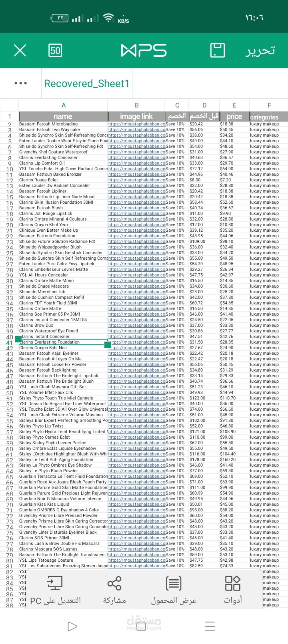Viewport: 288px width, 644px height.
Task: Tap the مشاركة share icon
Action: pyautogui.click(x=114, y=590)
